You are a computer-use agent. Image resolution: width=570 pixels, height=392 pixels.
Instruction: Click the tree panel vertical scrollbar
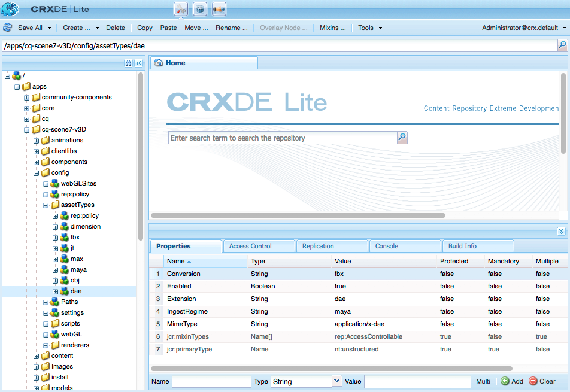coord(141,156)
